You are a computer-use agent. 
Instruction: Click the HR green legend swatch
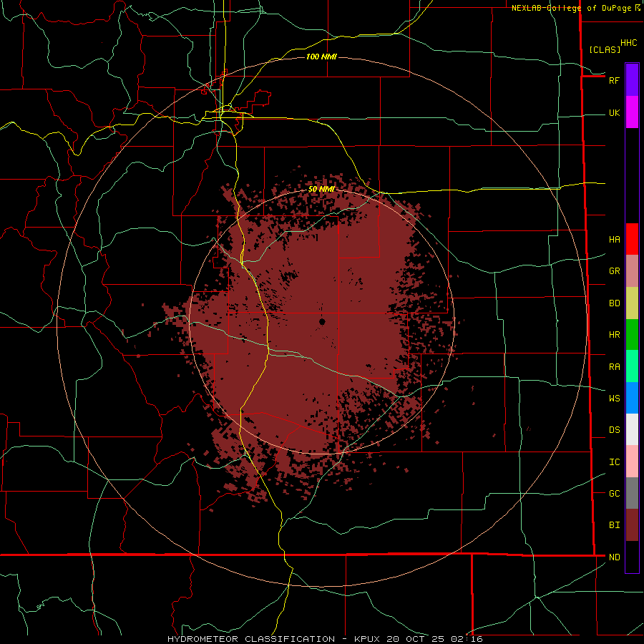632,335
